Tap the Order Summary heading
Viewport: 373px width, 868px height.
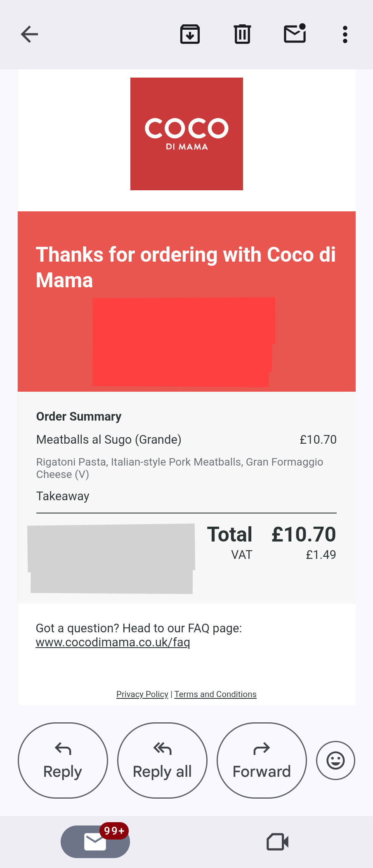pos(79,416)
